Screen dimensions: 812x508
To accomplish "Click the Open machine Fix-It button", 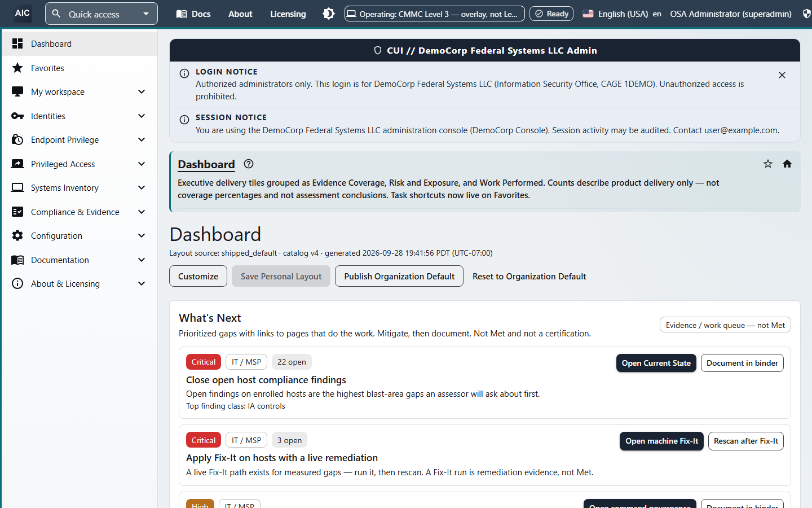I will click(661, 441).
